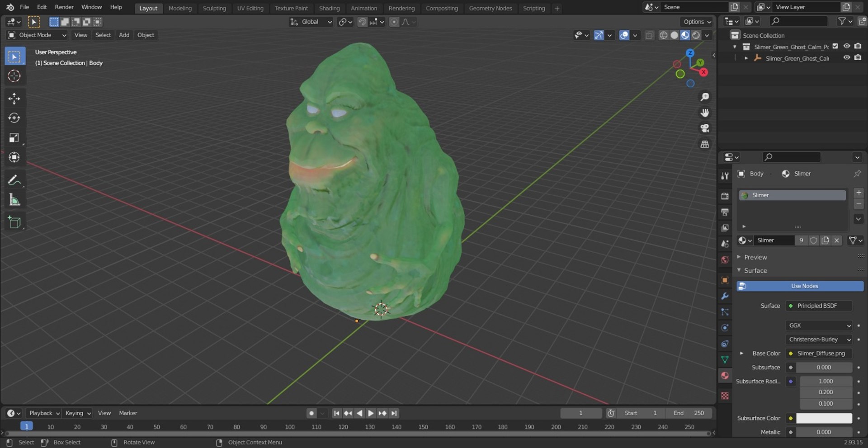868x448 pixels.
Task: Open the Render menu
Action: (x=64, y=7)
